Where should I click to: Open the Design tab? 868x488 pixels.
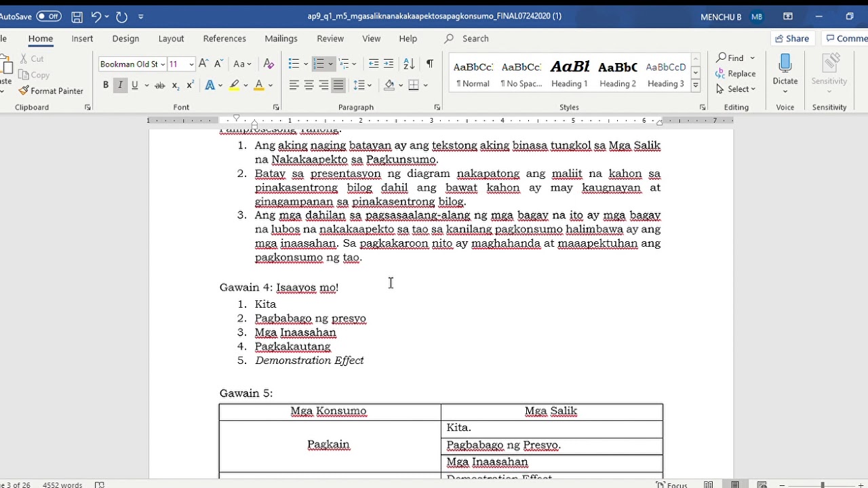[x=125, y=39]
